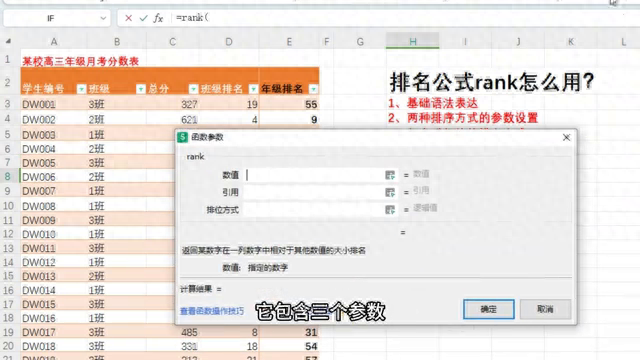
Task: Open the 班级 filter dropdown
Action: [x=140, y=89]
